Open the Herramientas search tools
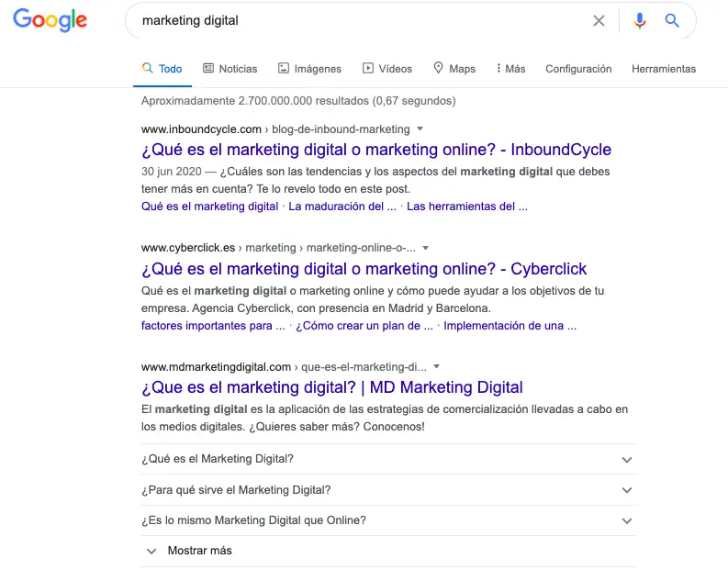 (x=664, y=69)
